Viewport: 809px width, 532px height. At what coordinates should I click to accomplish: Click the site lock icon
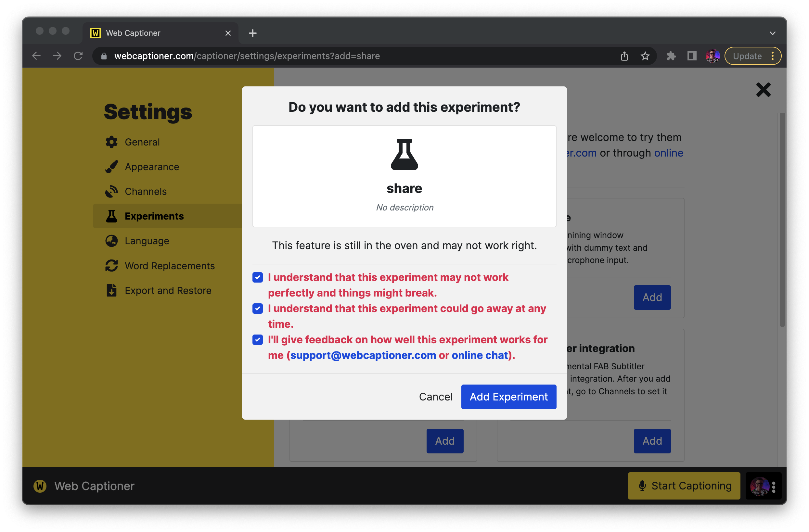point(104,56)
